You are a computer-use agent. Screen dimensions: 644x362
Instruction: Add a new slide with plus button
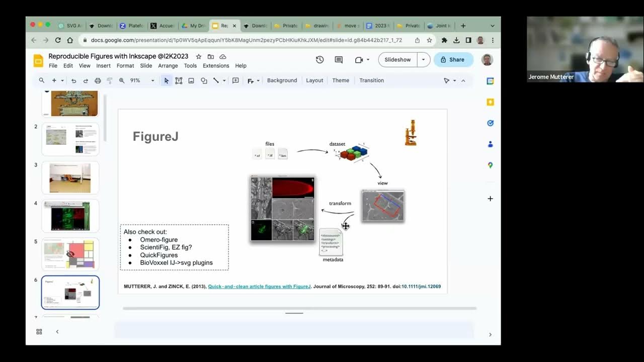54,80
